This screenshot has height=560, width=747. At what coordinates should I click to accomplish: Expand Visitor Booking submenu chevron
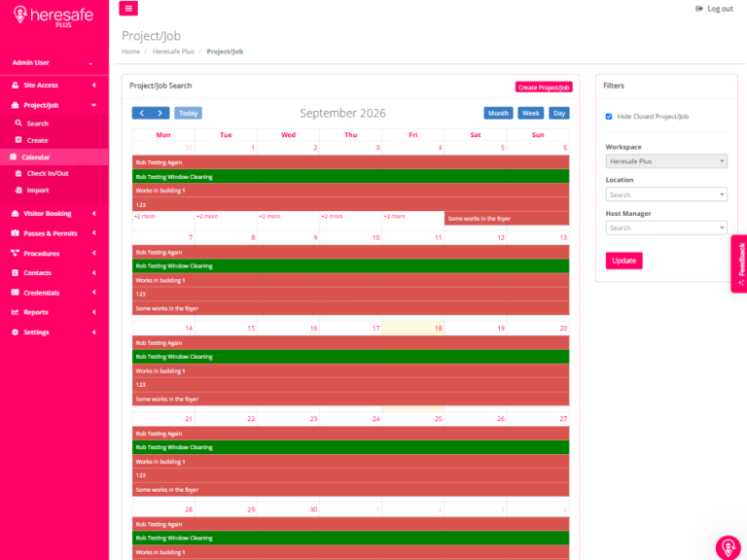pos(94,213)
